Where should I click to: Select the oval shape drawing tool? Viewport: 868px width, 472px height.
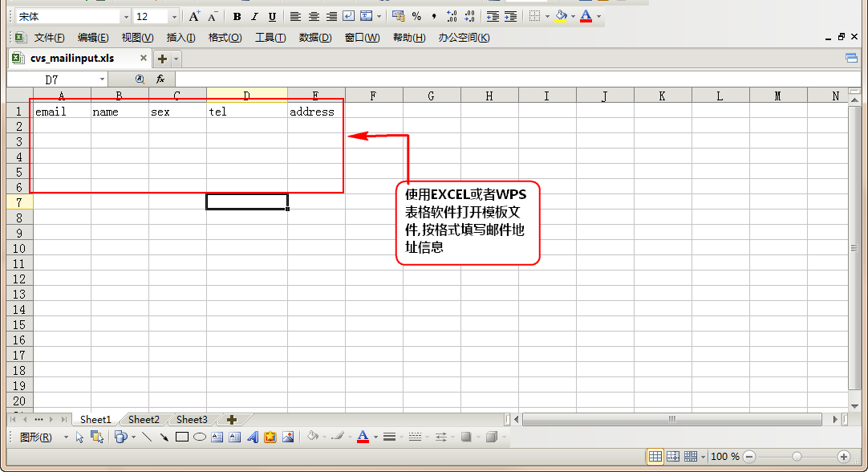coord(200,437)
